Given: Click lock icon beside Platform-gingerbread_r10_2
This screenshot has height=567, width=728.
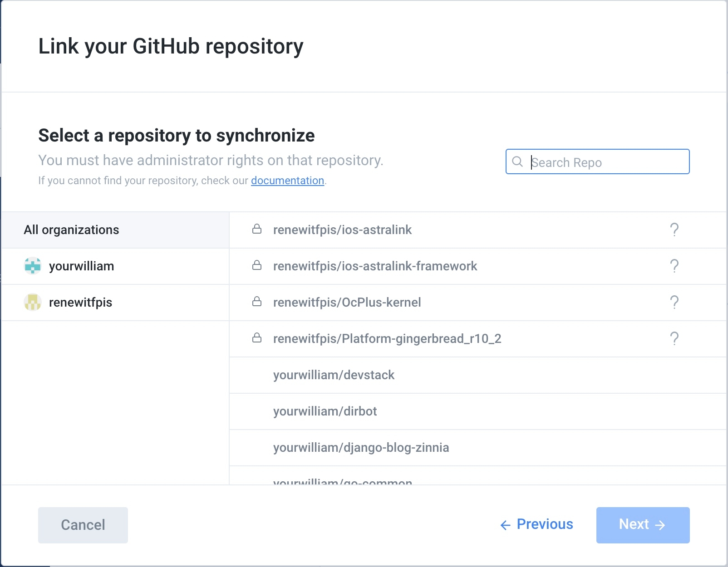Looking at the screenshot, I should click(257, 338).
